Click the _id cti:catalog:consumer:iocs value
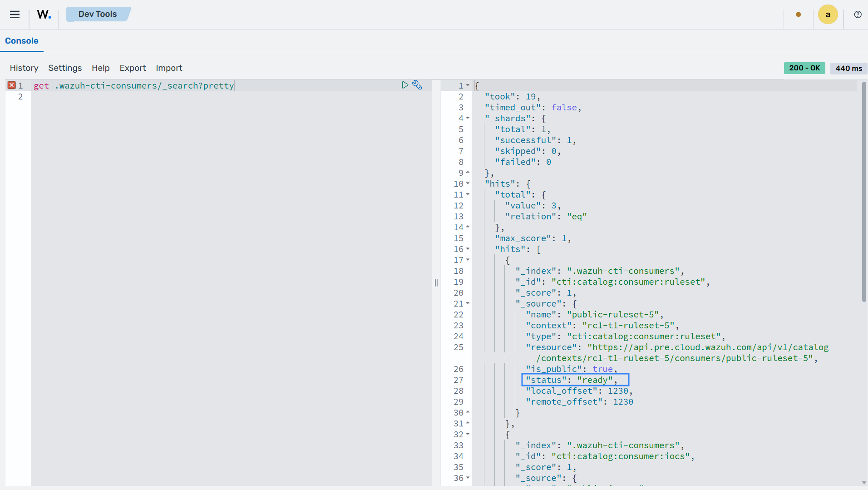The image size is (868, 490). [621, 456]
